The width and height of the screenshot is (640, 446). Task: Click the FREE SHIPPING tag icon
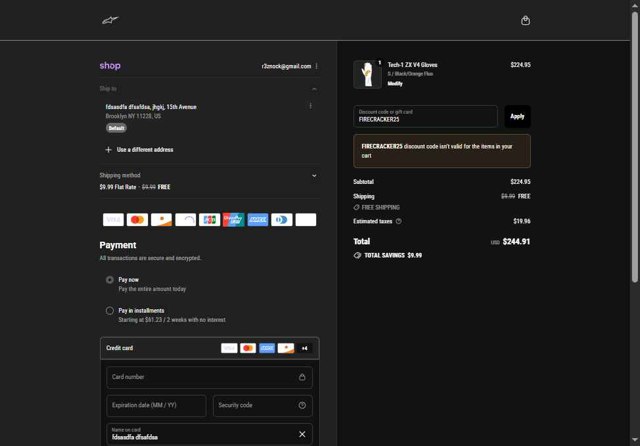click(356, 207)
